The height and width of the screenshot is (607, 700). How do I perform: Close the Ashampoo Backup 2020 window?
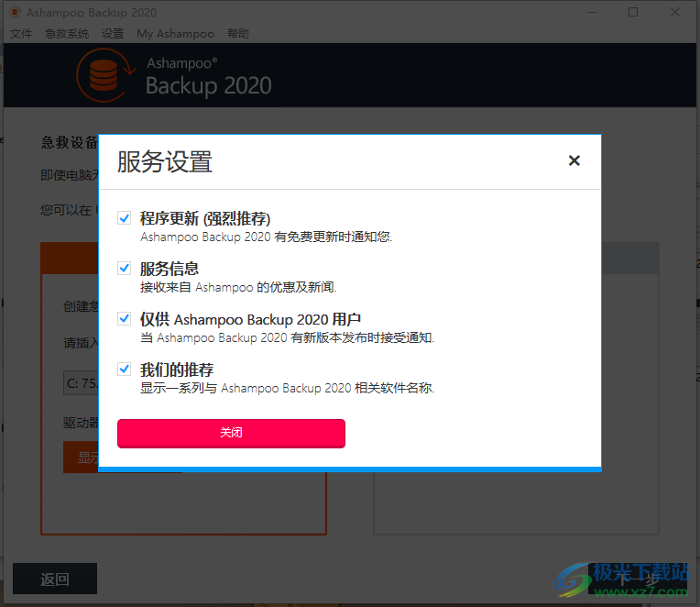(x=675, y=12)
